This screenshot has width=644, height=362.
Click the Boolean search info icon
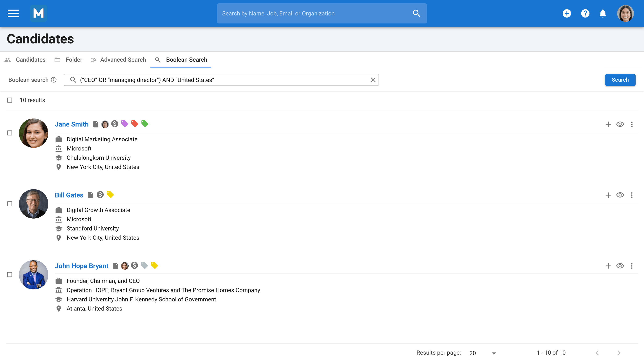click(x=54, y=80)
